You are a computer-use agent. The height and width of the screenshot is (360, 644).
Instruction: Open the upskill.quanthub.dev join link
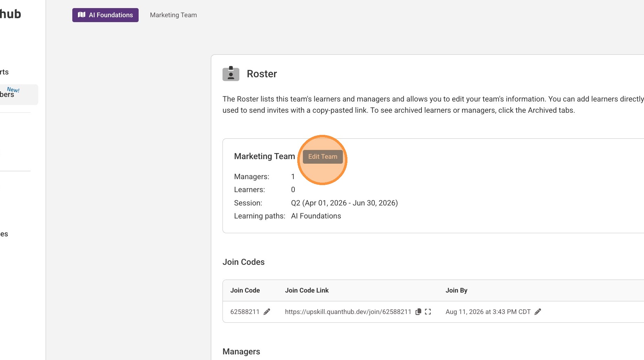click(x=348, y=312)
